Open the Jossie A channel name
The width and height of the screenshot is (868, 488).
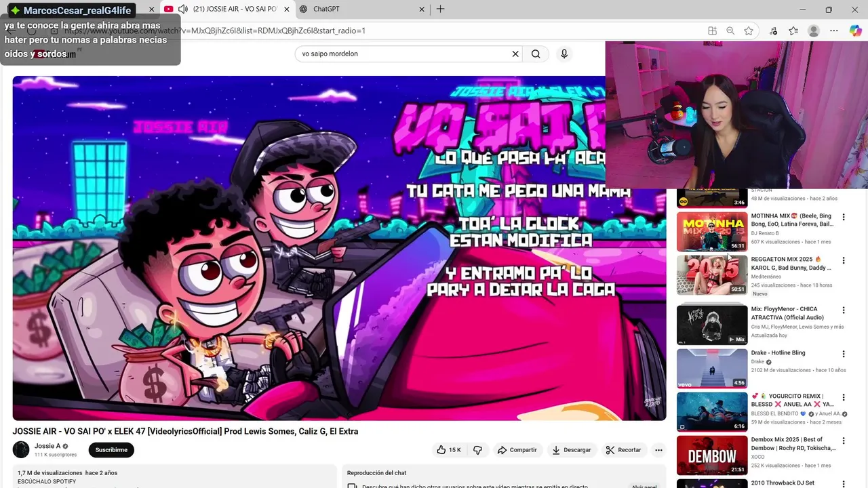pyautogui.click(x=47, y=446)
